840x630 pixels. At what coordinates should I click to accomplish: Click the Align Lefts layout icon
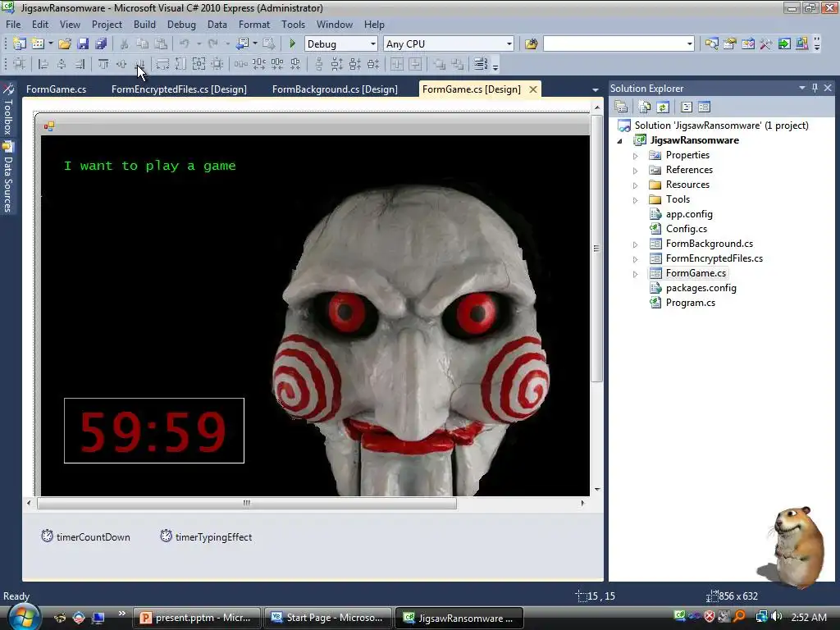tap(43, 64)
